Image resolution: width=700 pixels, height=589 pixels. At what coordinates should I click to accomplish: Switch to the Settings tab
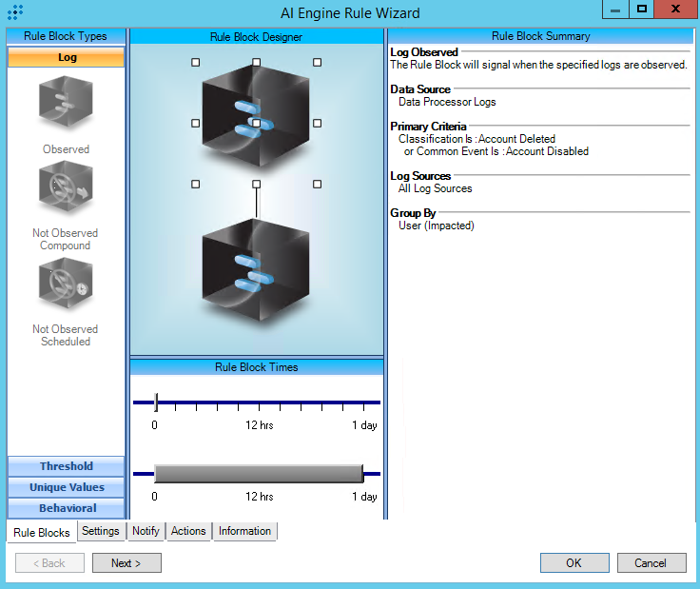tap(100, 531)
